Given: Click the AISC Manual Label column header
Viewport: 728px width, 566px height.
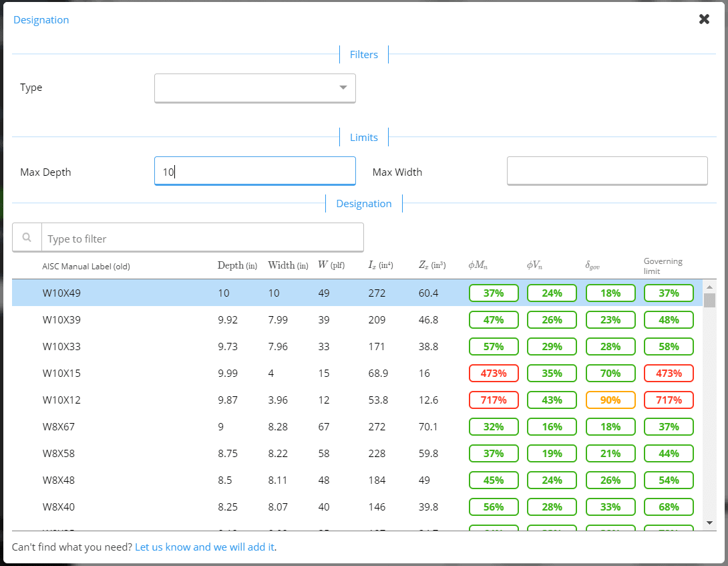Looking at the screenshot, I should 85,266.
